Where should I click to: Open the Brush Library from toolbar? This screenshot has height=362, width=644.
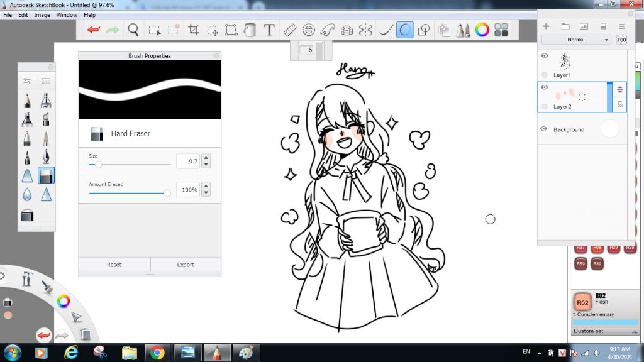point(463,30)
